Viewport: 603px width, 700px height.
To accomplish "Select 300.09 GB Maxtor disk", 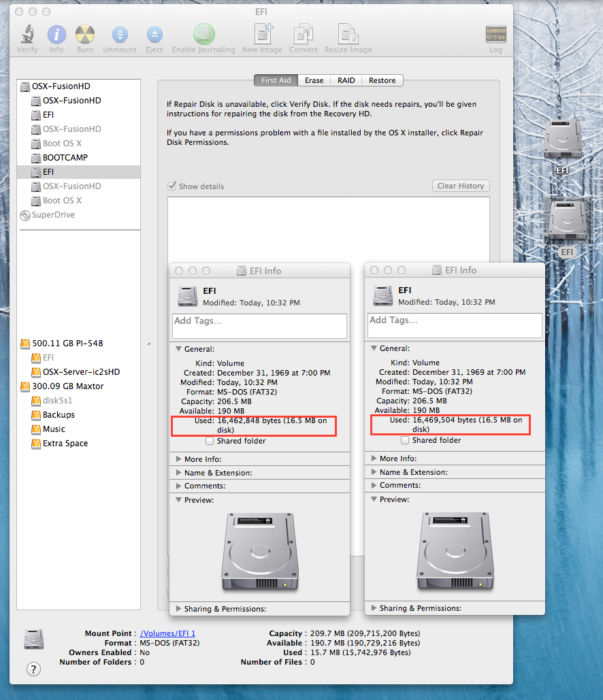I will click(67, 386).
